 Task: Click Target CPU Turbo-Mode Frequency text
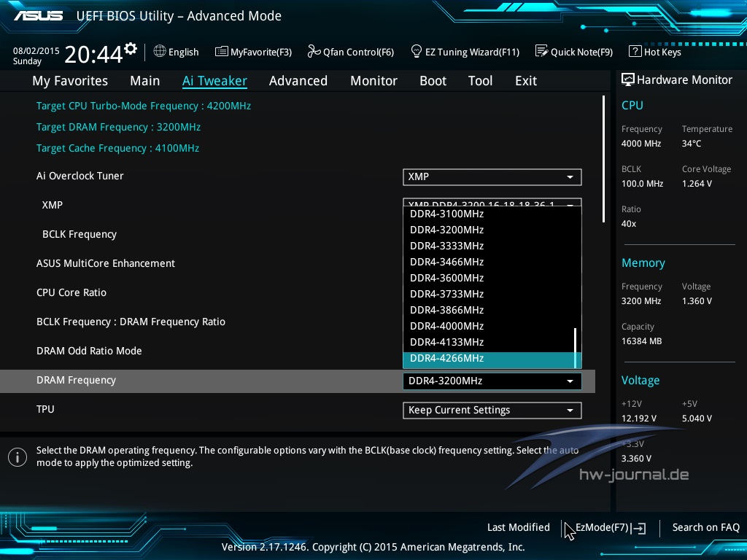click(144, 106)
